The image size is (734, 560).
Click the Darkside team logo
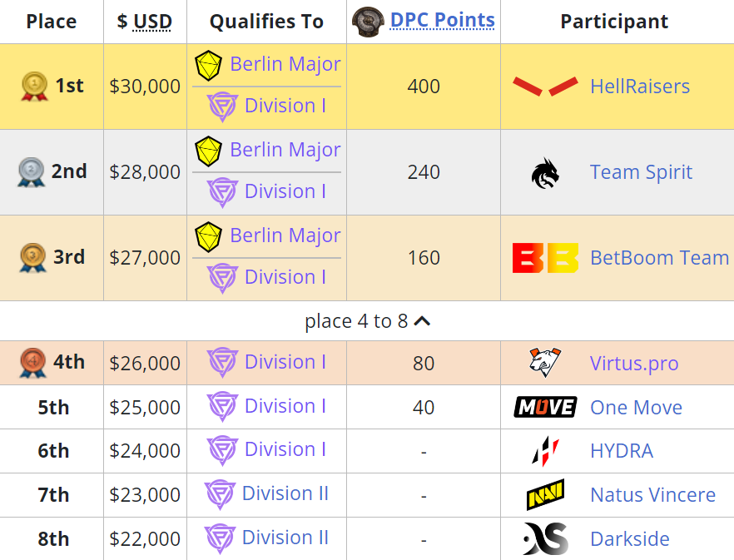(x=545, y=538)
